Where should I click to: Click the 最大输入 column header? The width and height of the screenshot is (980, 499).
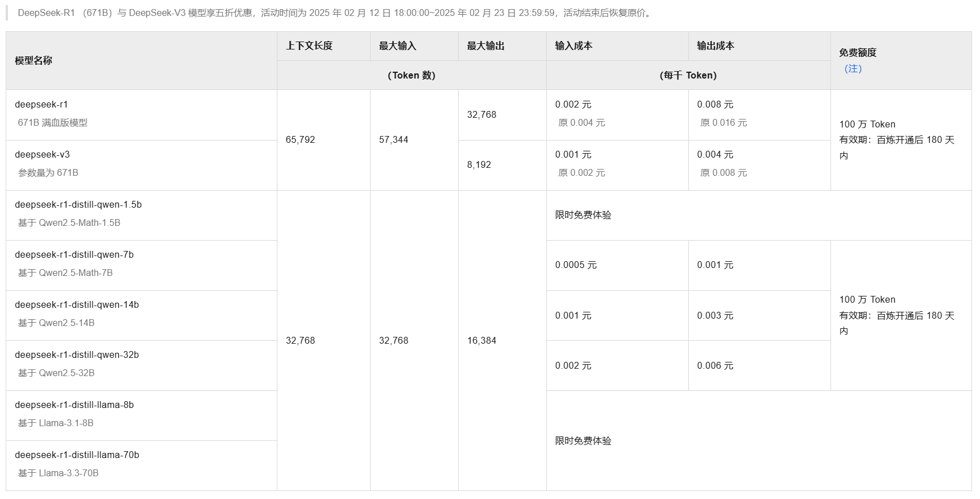click(397, 46)
